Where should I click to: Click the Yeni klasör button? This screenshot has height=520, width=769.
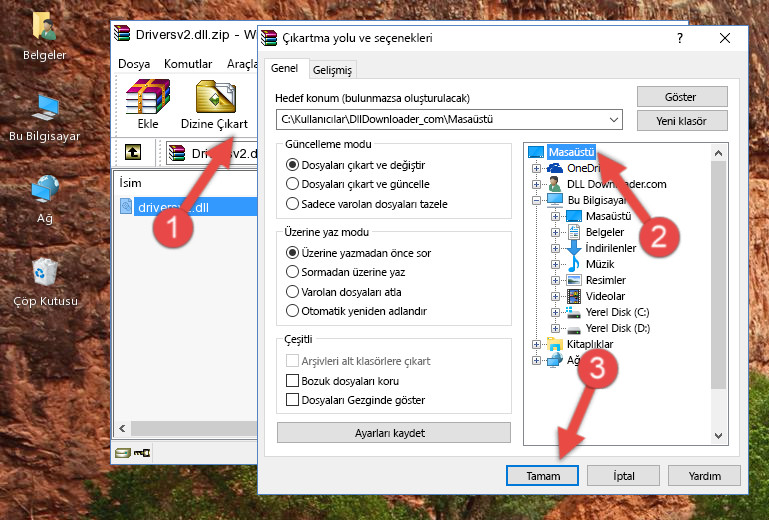[682, 121]
